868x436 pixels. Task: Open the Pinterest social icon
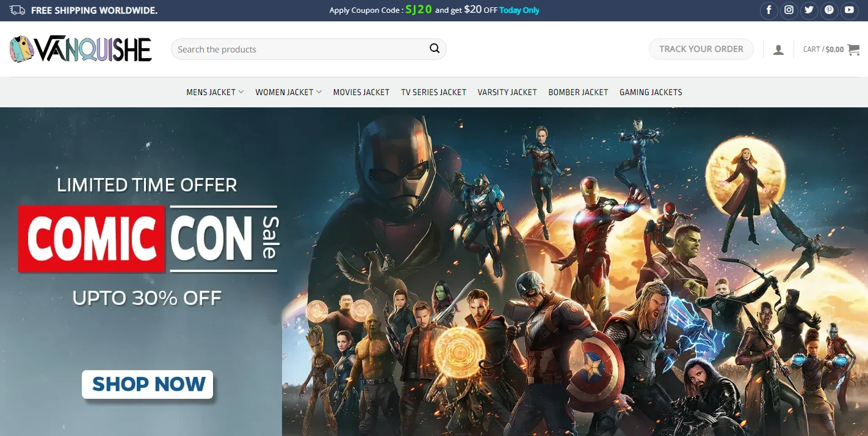[829, 10]
